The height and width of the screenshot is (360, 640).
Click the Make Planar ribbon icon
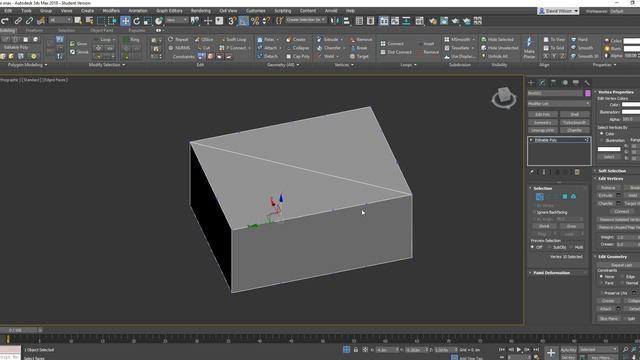[x=529, y=47]
